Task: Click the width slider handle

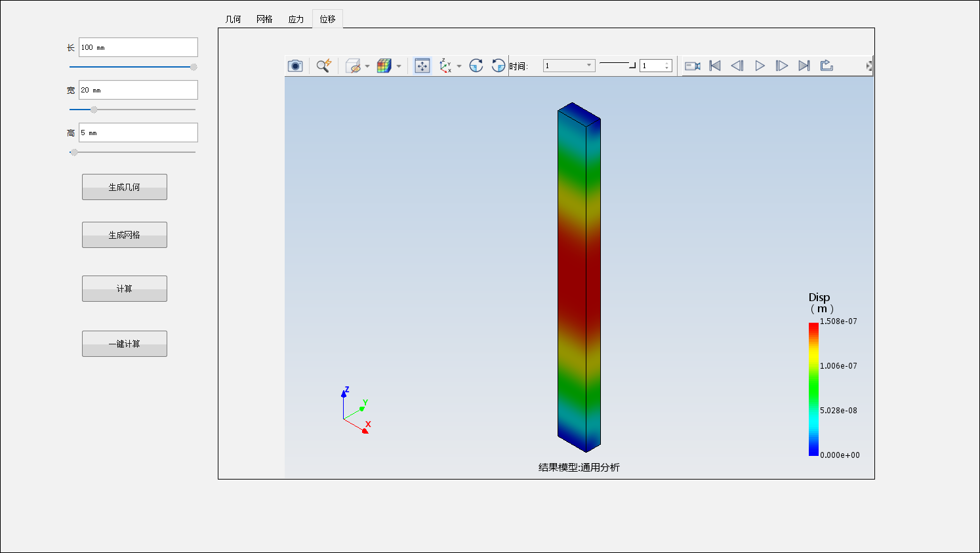Action: pos(94,110)
